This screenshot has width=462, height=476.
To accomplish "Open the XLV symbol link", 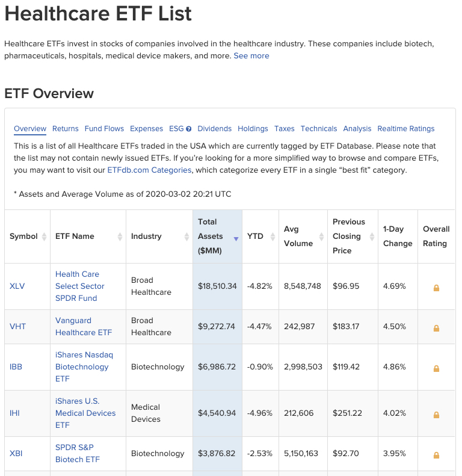I will click(17, 286).
